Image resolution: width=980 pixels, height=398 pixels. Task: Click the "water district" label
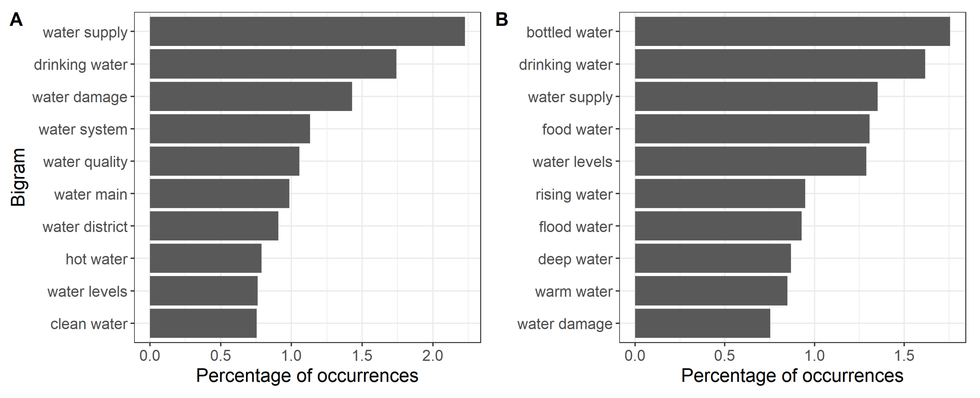pos(85,227)
